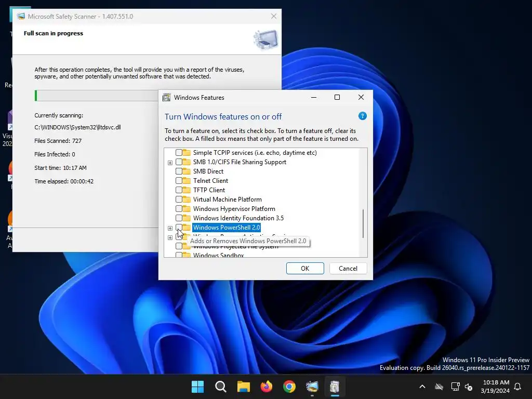Click folder icon beside Simple TCPIP services

tap(187, 152)
